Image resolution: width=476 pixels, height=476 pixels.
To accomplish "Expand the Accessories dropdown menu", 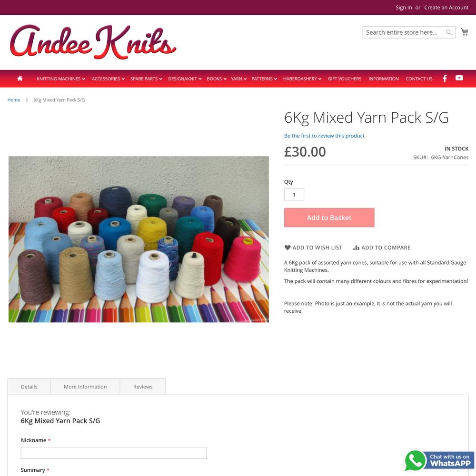I will point(108,79).
